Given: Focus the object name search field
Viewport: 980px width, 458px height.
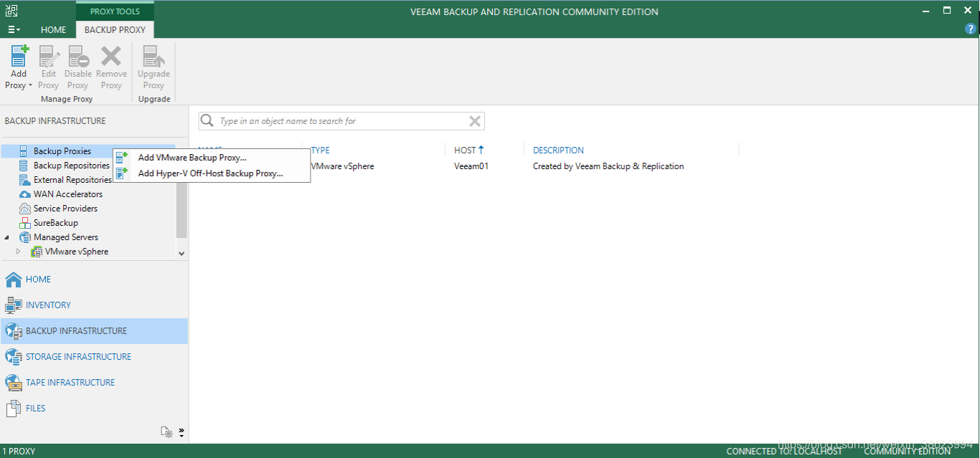Looking at the screenshot, I should (x=341, y=121).
